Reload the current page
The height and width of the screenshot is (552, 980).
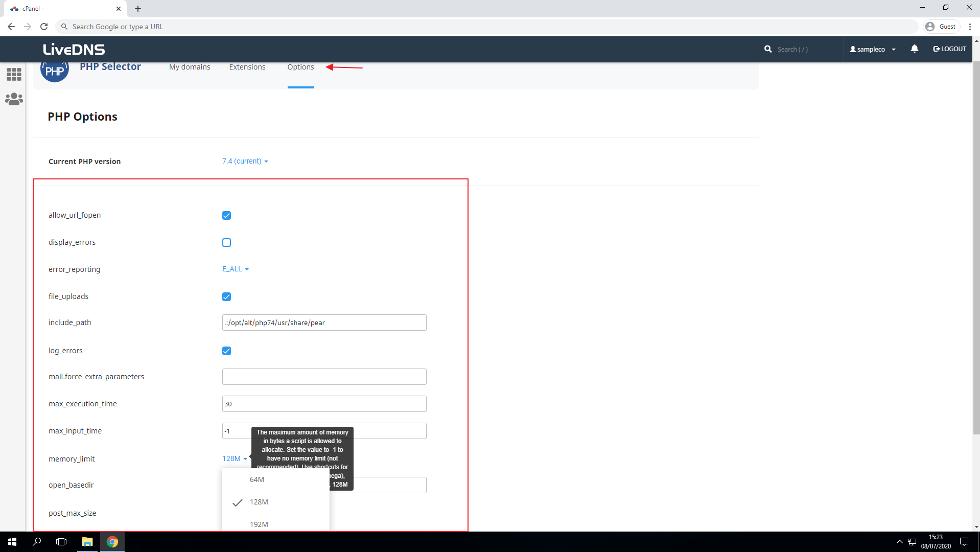(x=44, y=27)
